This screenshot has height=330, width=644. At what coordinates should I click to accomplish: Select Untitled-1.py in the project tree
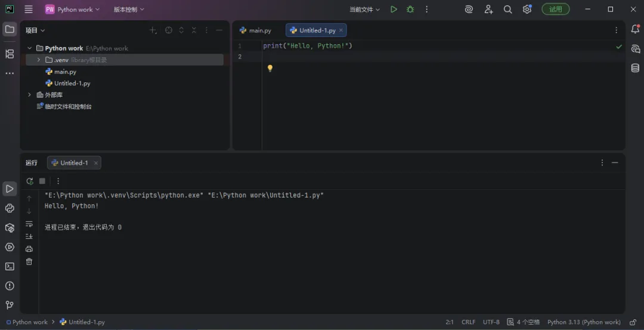coord(72,84)
